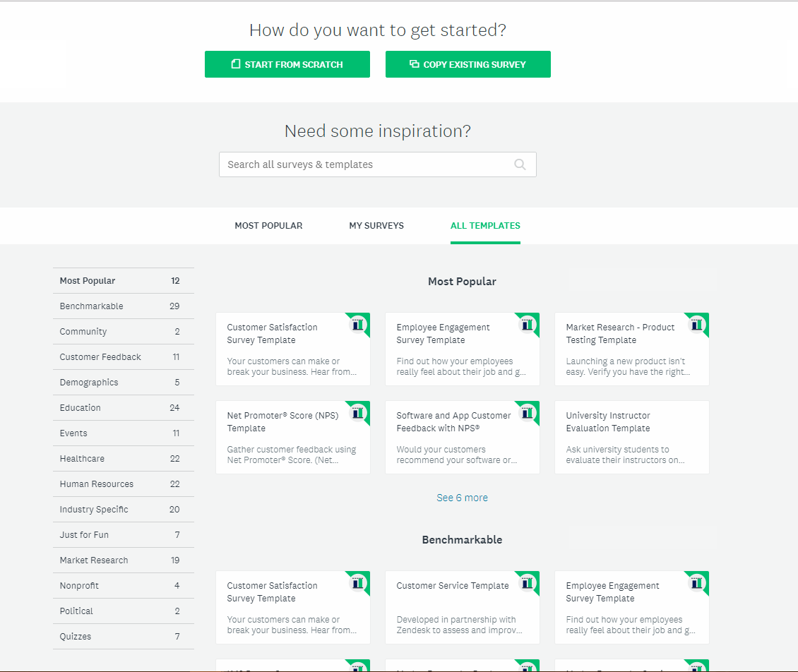Click benchmark icon on Customer Satisfaction card under Benchmarkable
Image resolution: width=798 pixels, height=672 pixels.
[358, 582]
